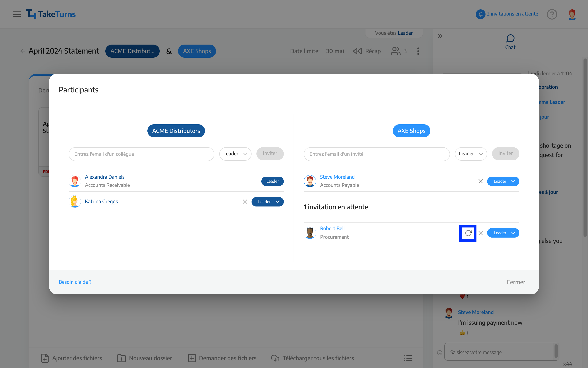Screen dimensions: 588x368
Task: Collapse the chat side panel with double chevron
Action: coord(440,36)
